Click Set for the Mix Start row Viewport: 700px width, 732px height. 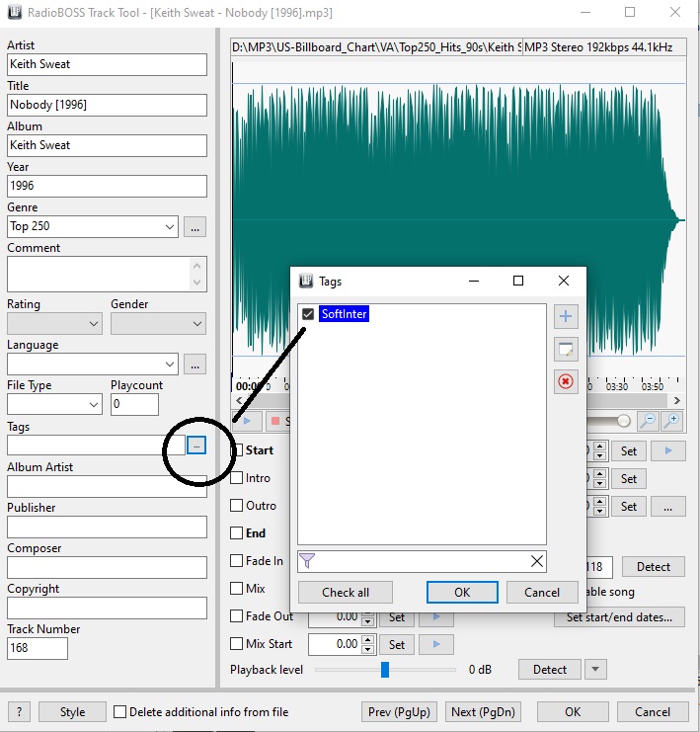click(397, 645)
